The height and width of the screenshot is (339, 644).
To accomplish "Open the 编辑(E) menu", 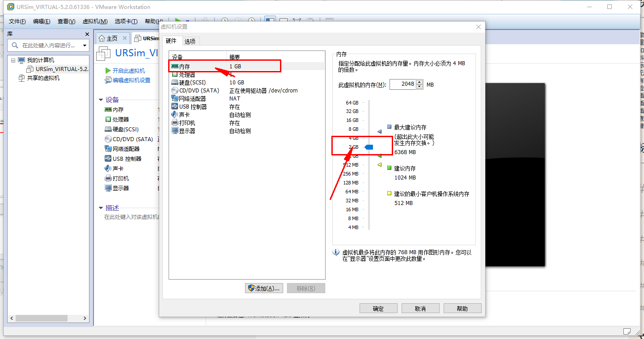I will 42,21.
